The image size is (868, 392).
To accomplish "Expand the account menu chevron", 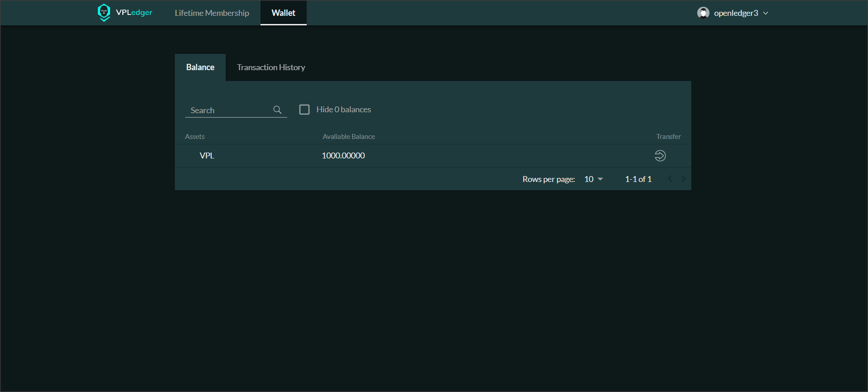I will [766, 13].
